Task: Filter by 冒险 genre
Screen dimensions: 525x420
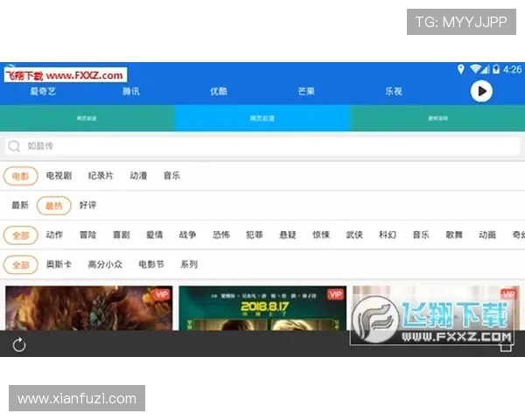Action: (88, 234)
